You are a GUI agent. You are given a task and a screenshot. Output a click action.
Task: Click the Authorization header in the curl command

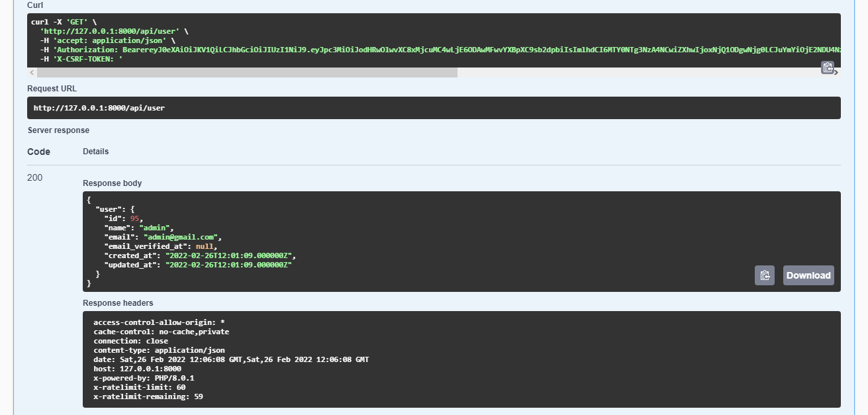tap(265, 50)
